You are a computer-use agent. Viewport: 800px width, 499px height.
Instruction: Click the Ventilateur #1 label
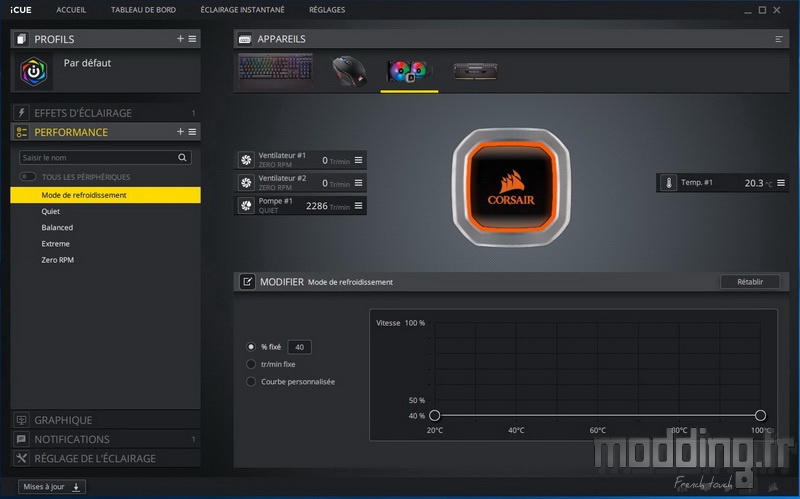pos(282,156)
